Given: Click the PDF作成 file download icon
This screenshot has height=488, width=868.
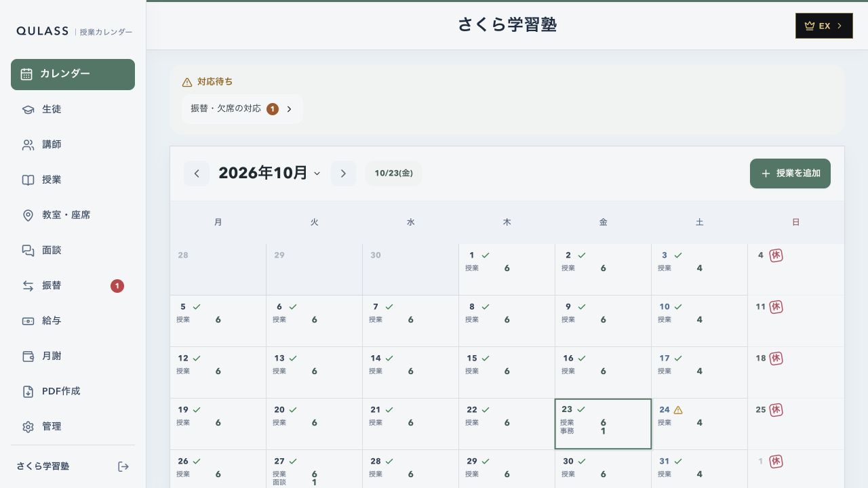Looking at the screenshot, I should coord(28,391).
